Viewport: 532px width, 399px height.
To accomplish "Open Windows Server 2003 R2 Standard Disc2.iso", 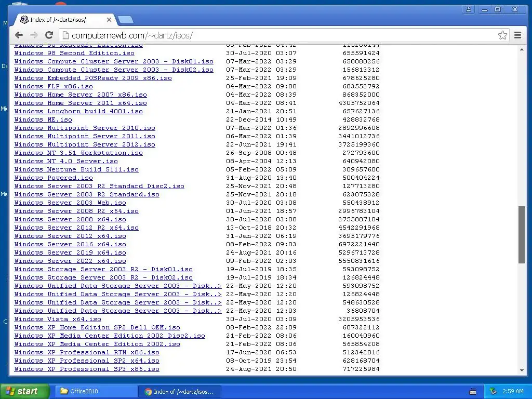I will pos(99,187).
